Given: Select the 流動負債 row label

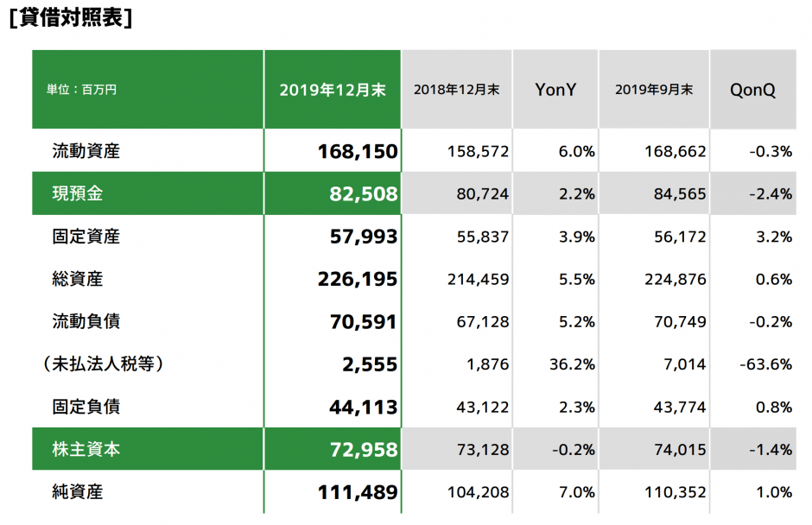Looking at the screenshot, I should pyautogui.click(x=86, y=321).
